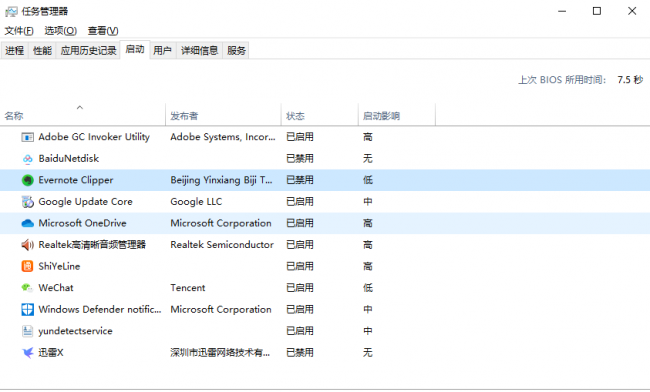
Task: Click the 迅雷X bird icon
Action: coord(27,353)
